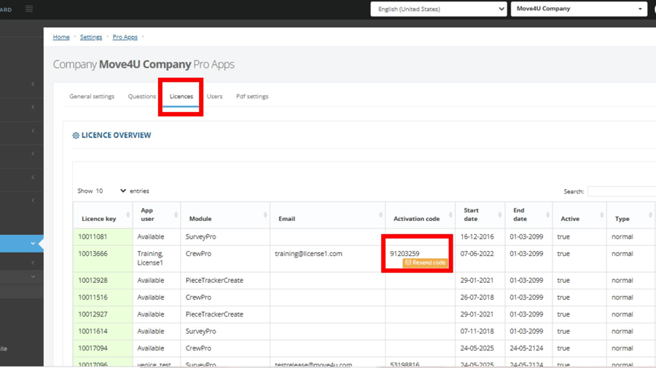The height and width of the screenshot is (368, 656).
Task: Open the Show entries count dropdown
Action: click(111, 191)
